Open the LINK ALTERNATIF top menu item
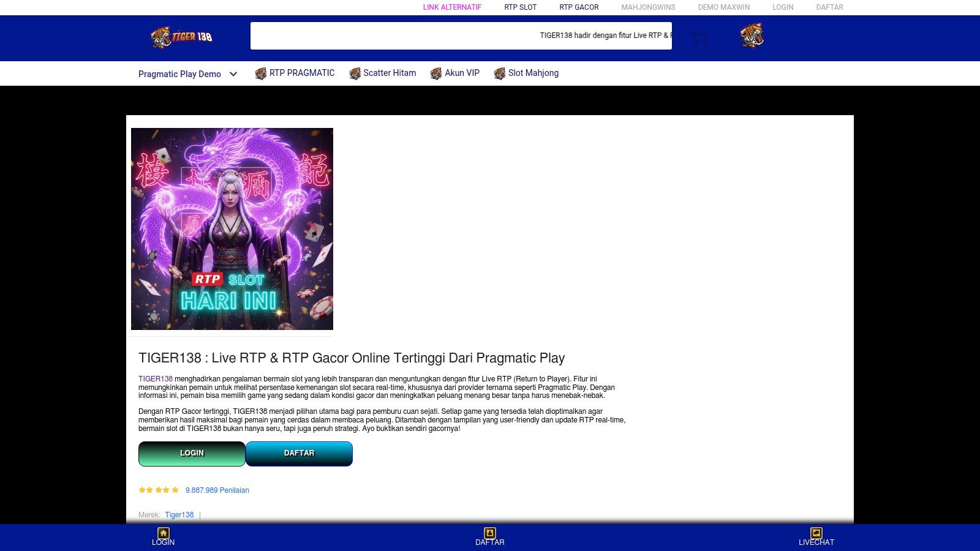The height and width of the screenshot is (551, 980). point(452,7)
